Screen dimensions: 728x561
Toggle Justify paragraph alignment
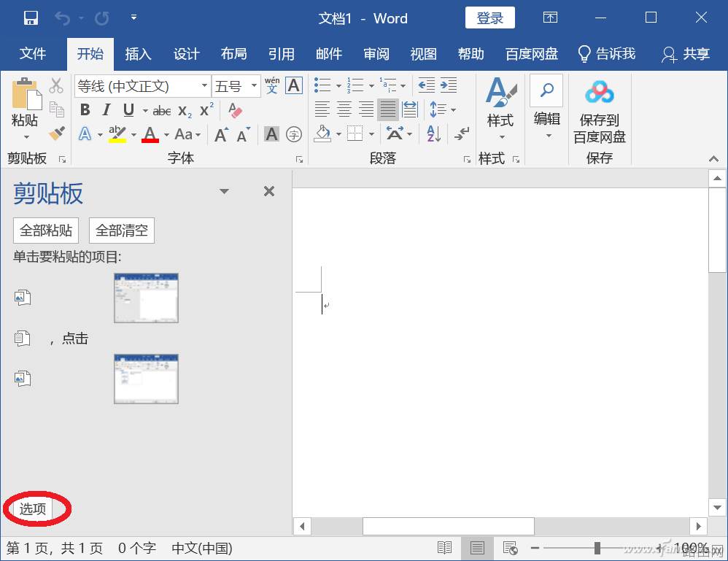(387, 110)
